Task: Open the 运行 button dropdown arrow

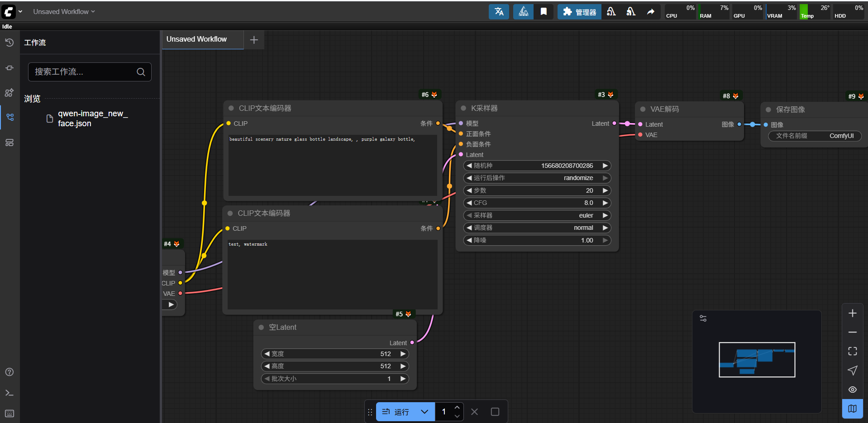Action: click(x=424, y=412)
